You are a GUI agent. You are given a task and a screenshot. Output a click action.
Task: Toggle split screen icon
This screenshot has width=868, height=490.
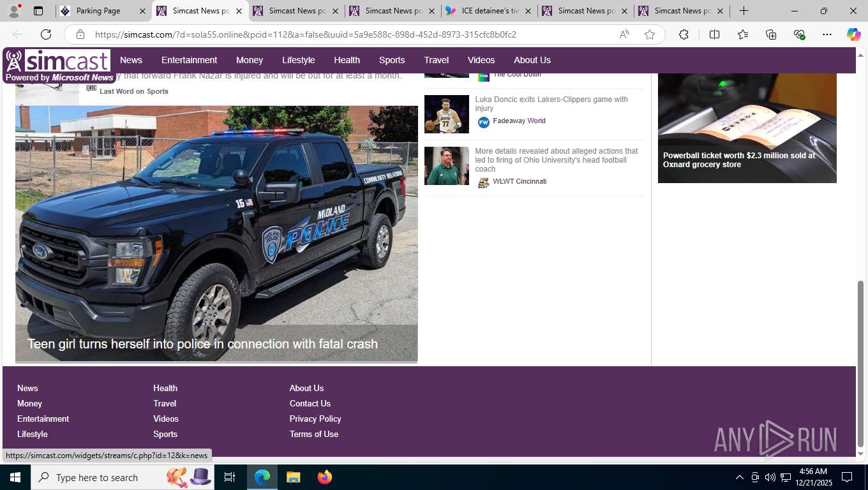pos(714,34)
